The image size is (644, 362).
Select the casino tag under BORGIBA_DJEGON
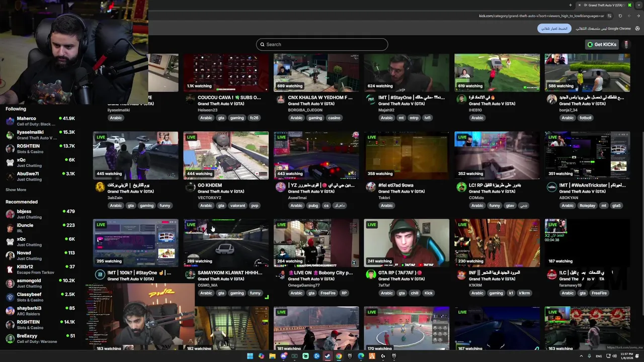click(334, 118)
